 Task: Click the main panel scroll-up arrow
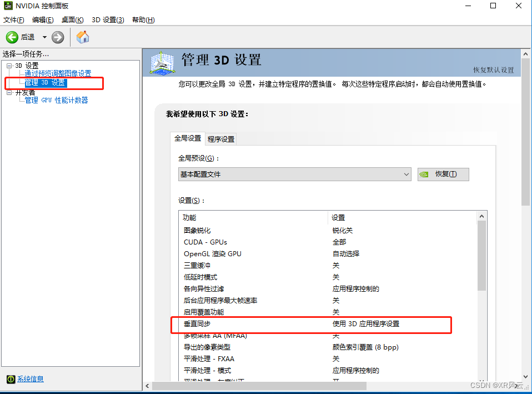pos(525,54)
